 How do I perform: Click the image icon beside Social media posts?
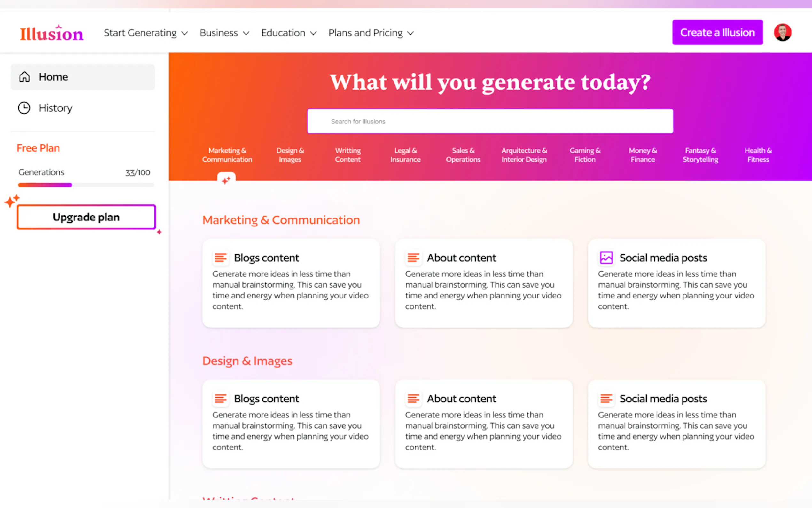[606, 258]
